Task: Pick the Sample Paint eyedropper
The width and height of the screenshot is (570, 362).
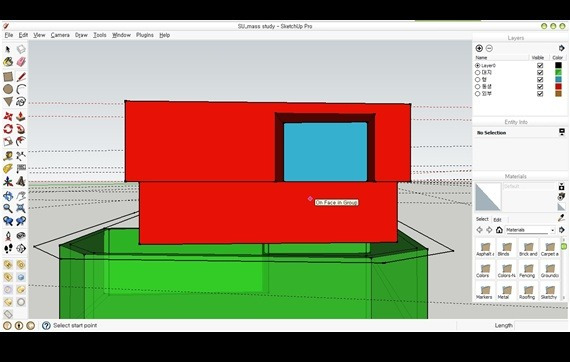Action: (562, 218)
